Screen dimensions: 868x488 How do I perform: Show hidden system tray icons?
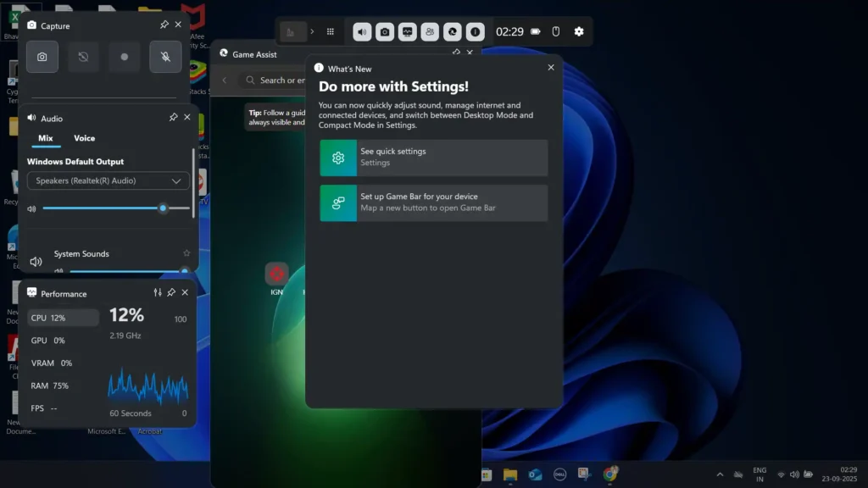(x=720, y=474)
